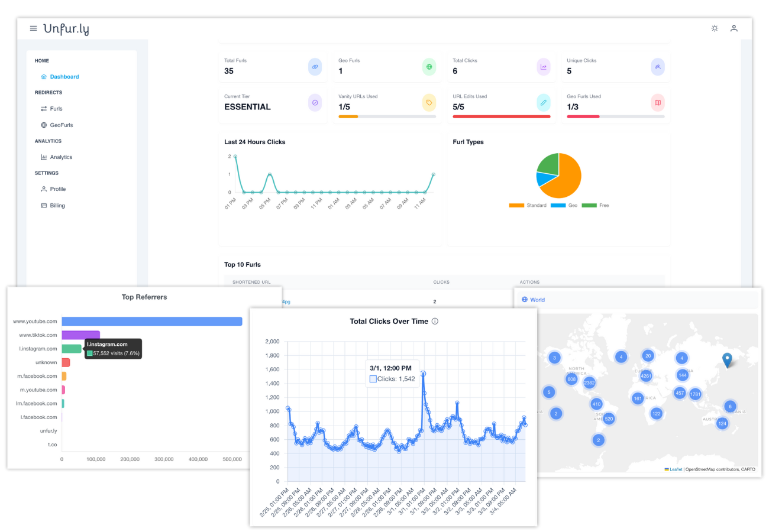Click the URL Edits pencil icon
769x532 pixels.
[544, 102]
